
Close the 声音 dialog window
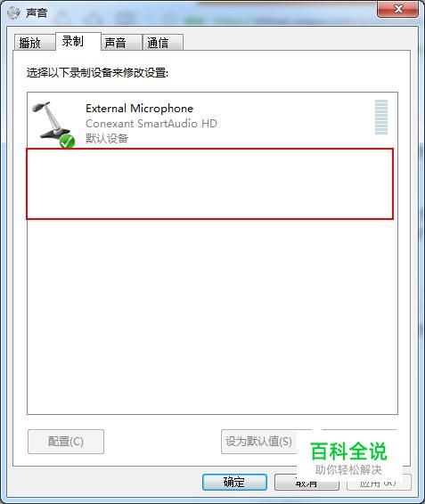click(x=398, y=9)
